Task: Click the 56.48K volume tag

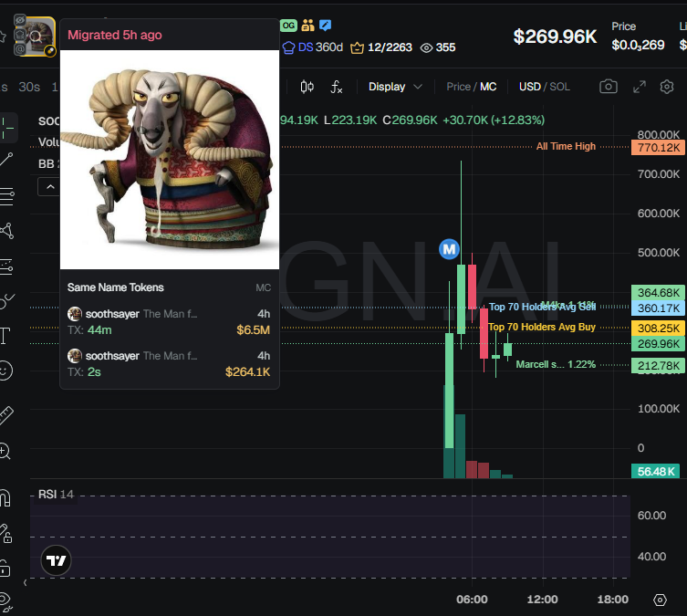Action: pos(655,472)
